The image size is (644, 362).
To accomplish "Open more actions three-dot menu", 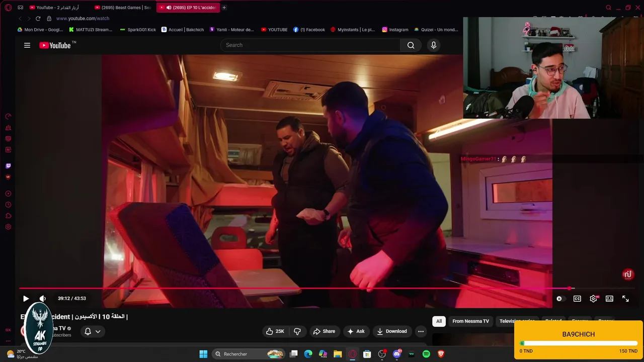I will [421, 331].
